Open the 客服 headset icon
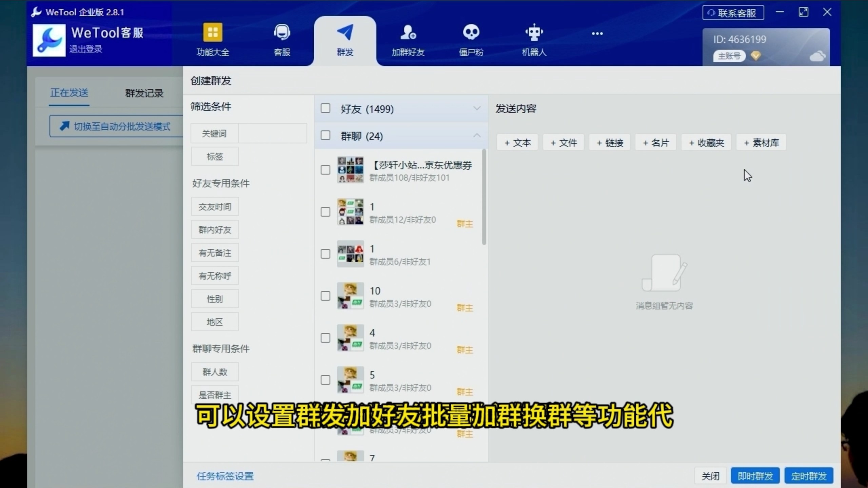 point(282,33)
